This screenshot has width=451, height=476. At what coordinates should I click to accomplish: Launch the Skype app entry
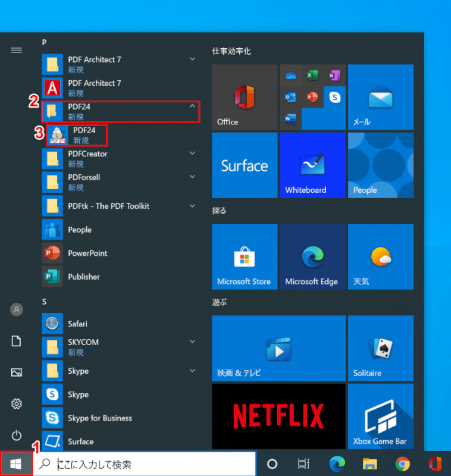coord(121,394)
